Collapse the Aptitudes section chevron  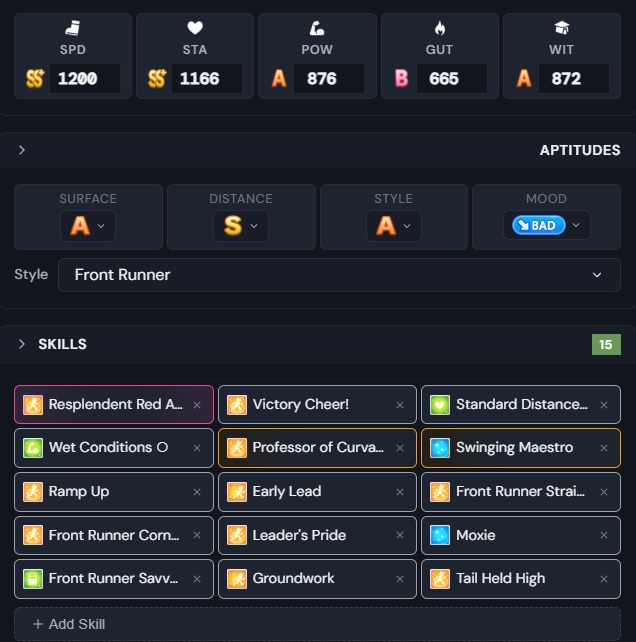(22, 150)
